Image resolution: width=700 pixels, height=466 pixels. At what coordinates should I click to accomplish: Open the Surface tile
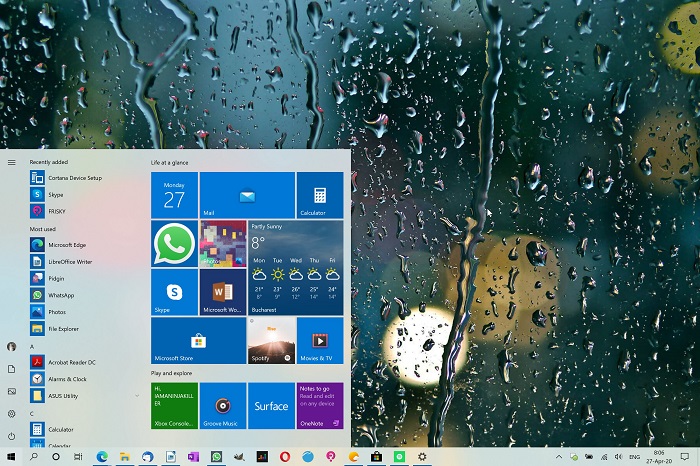pos(271,405)
